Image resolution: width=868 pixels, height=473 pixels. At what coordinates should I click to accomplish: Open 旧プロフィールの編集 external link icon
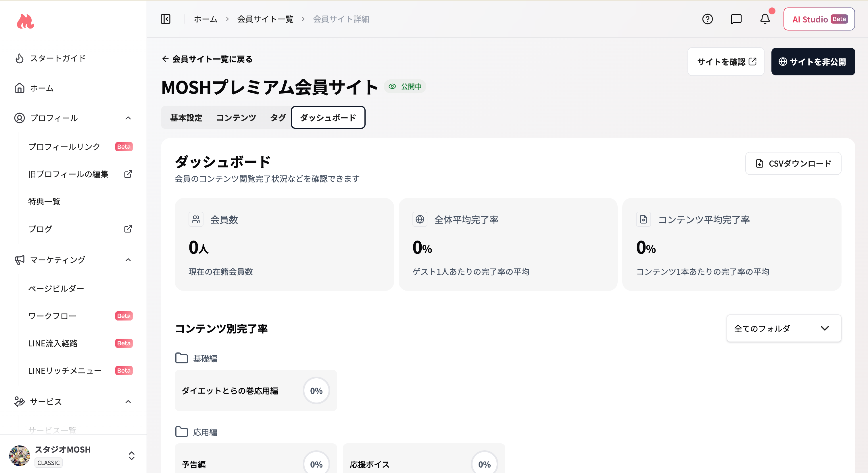pos(128,174)
